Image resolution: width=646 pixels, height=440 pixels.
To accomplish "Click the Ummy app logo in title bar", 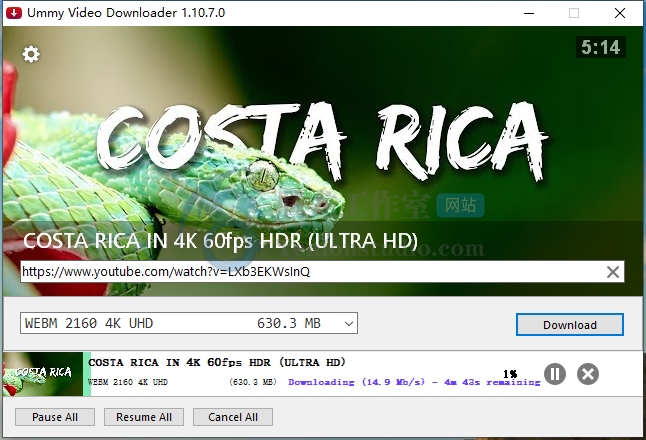I will click(14, 13).
